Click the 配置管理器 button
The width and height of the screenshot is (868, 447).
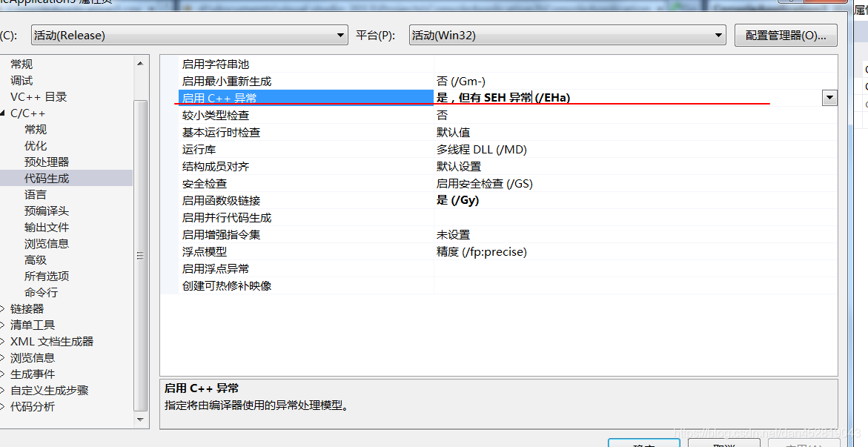(x=786, y=36)
